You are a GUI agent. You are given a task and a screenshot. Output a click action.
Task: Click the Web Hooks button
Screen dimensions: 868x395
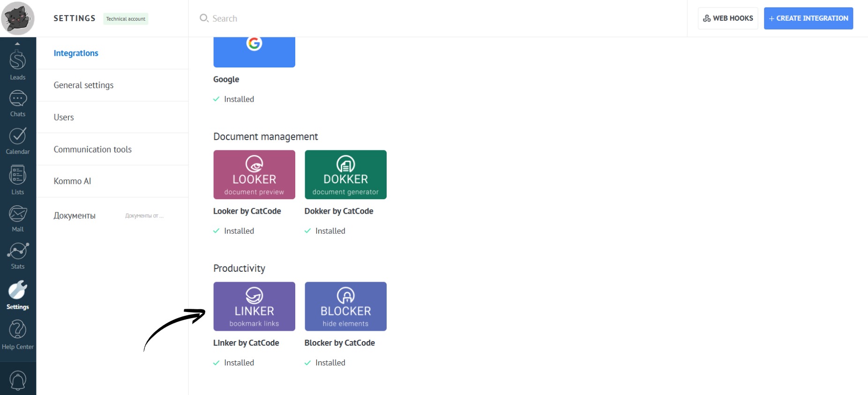[727, 18]
